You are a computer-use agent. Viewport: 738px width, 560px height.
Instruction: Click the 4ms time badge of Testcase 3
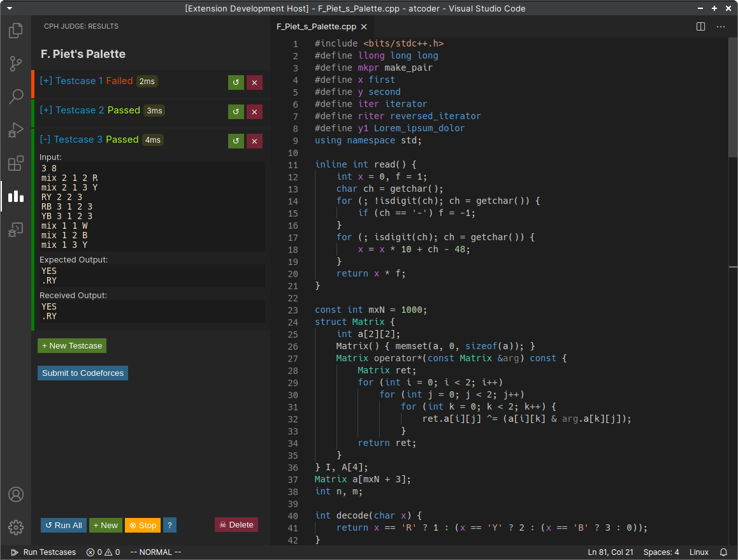(x=153, y=140)
